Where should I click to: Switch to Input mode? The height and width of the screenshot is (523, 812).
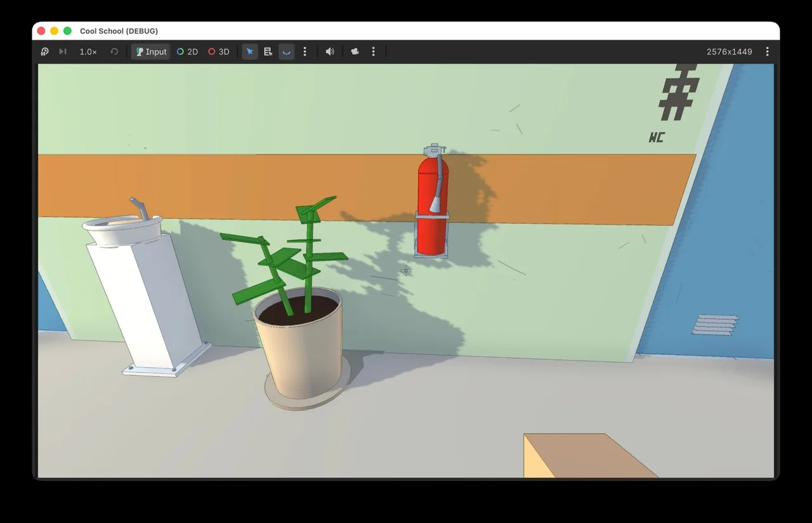tap(151, 51)
